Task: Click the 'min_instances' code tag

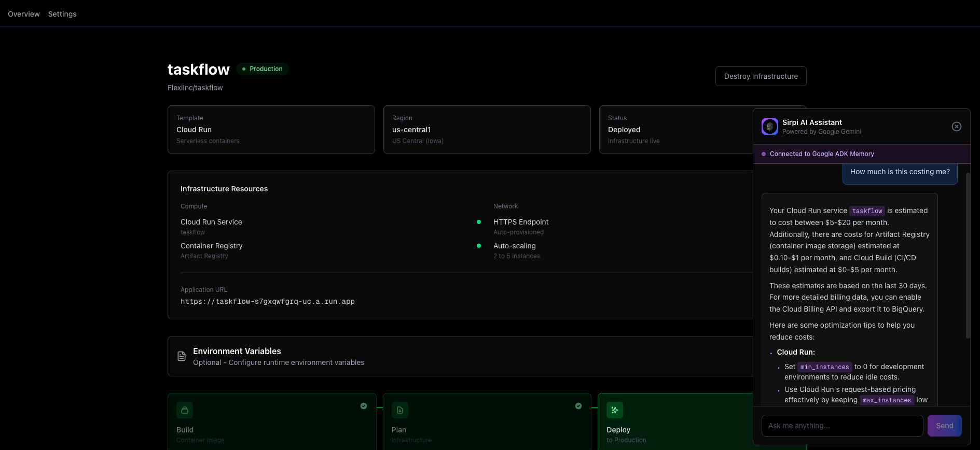Action: click(x=825, y=367)
